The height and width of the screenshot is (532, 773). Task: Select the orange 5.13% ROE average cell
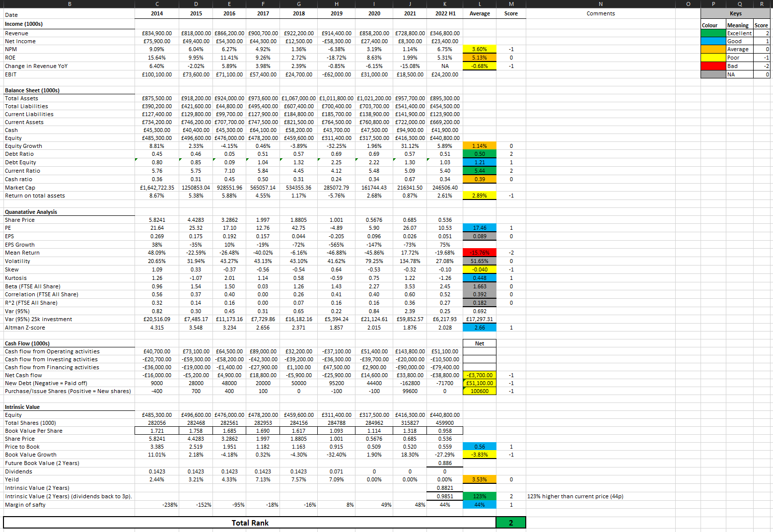tap(480, 58)
